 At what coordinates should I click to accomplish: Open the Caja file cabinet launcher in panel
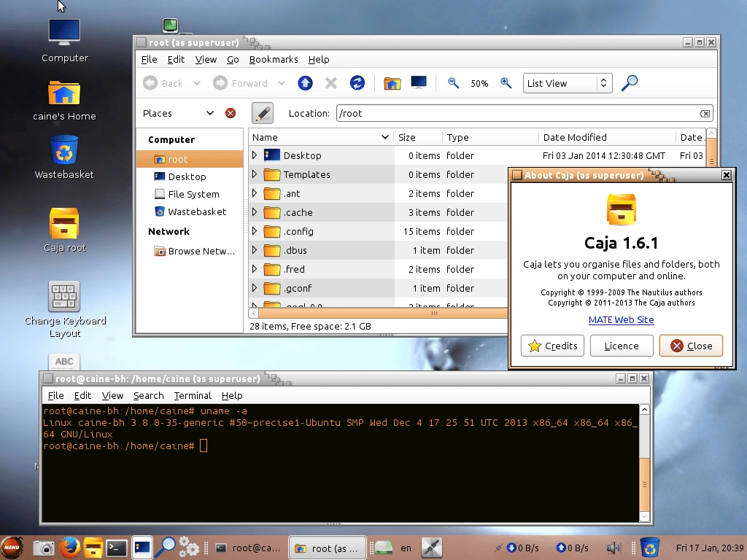[x=93, y=548]
